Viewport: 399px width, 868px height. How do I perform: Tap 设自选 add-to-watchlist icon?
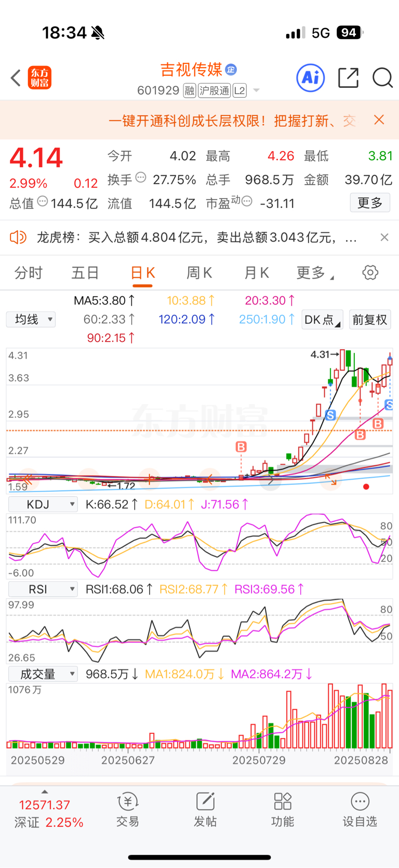pyautogui.click(x=360, y=809)
